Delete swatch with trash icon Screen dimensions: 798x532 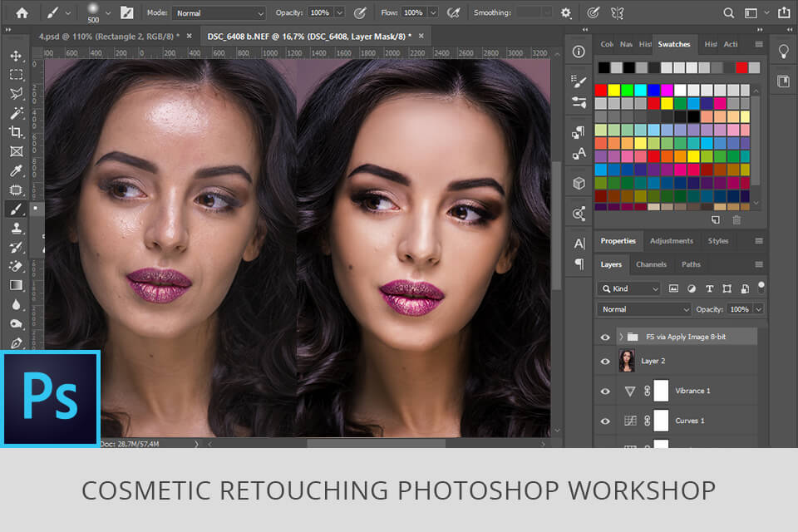tap(736, 220)
